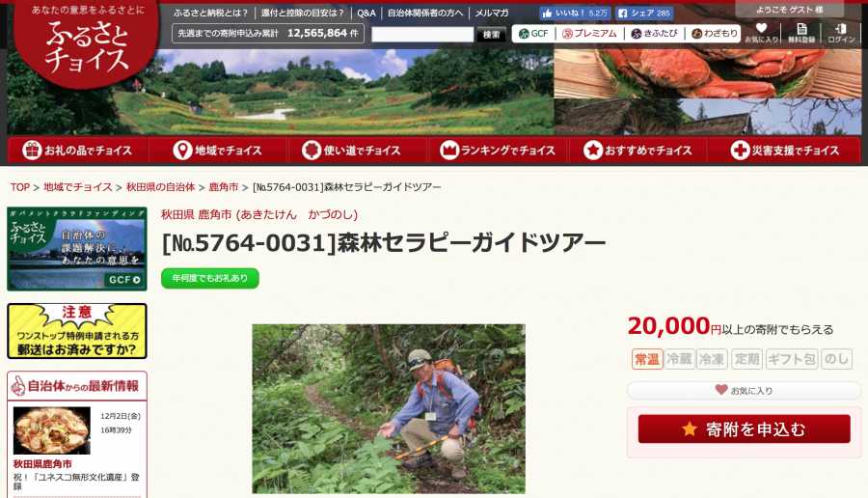
Task: Open the プレミアム header link
Action: coord(589,34)
